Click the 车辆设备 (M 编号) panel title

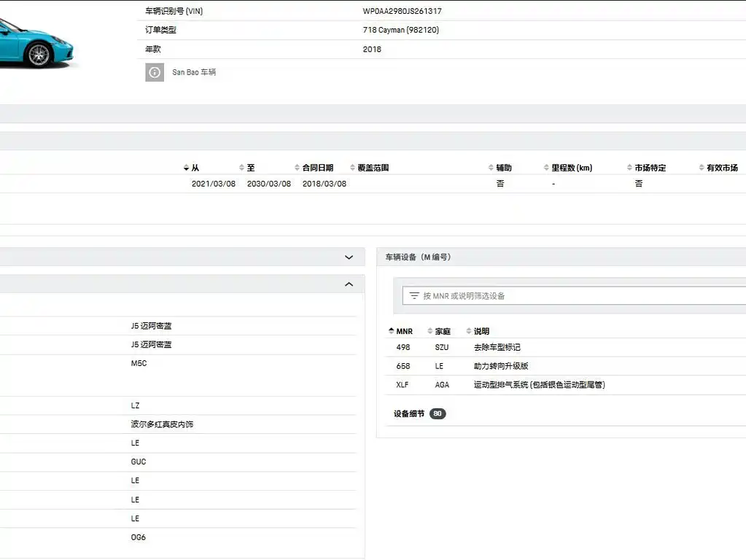click(x=418, y=257)
